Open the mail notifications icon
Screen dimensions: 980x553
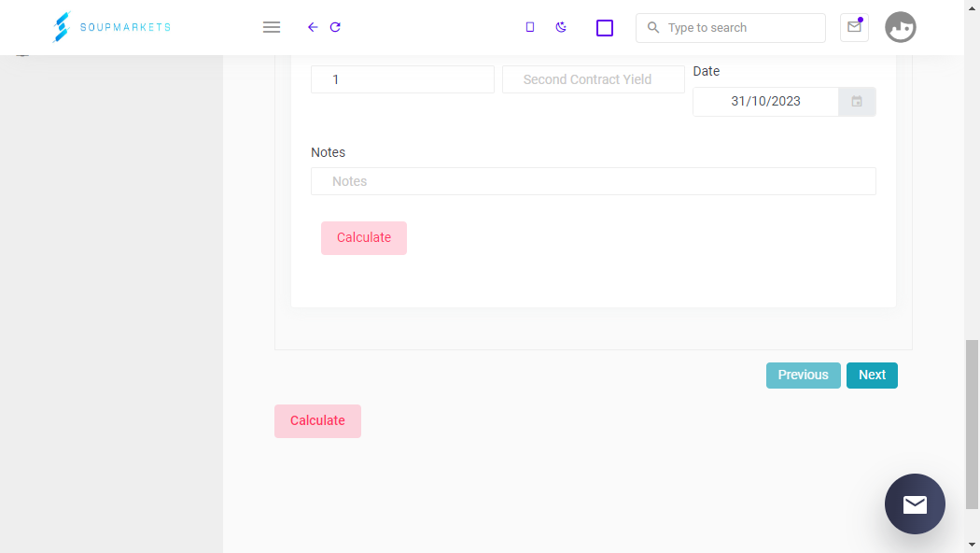854,27
